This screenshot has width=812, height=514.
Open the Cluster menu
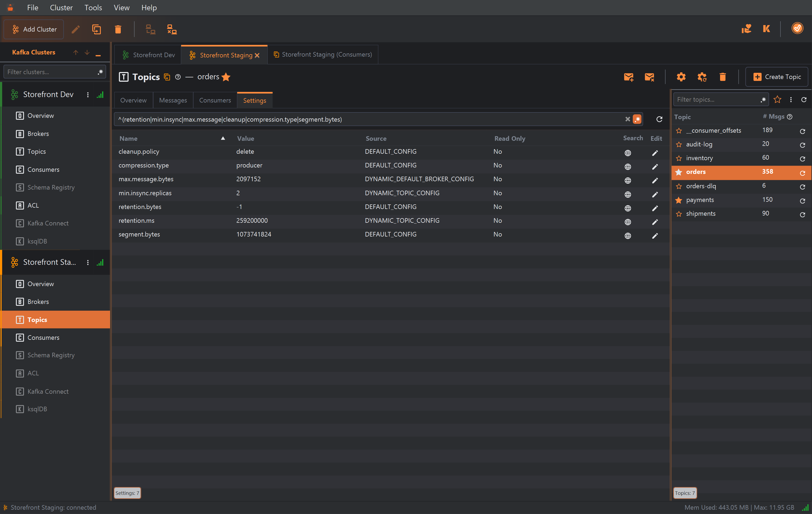pyautogui.click(x=61, y=8)
